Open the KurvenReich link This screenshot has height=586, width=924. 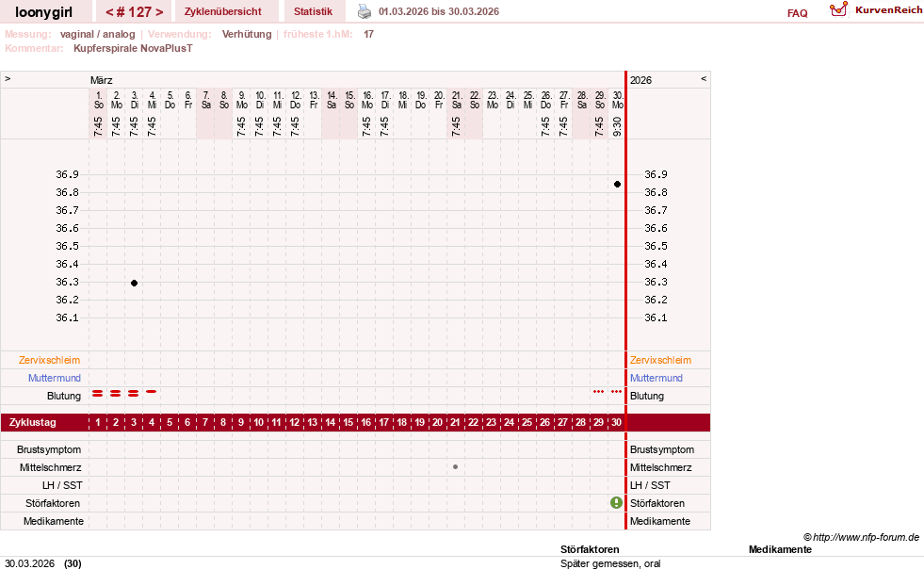coord(888,10)
